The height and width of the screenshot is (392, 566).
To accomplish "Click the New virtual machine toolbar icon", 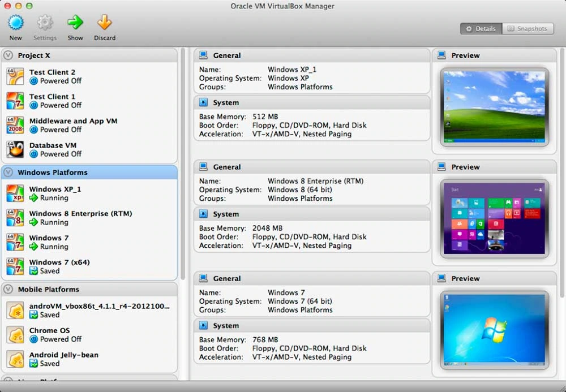I will point(15,23).
